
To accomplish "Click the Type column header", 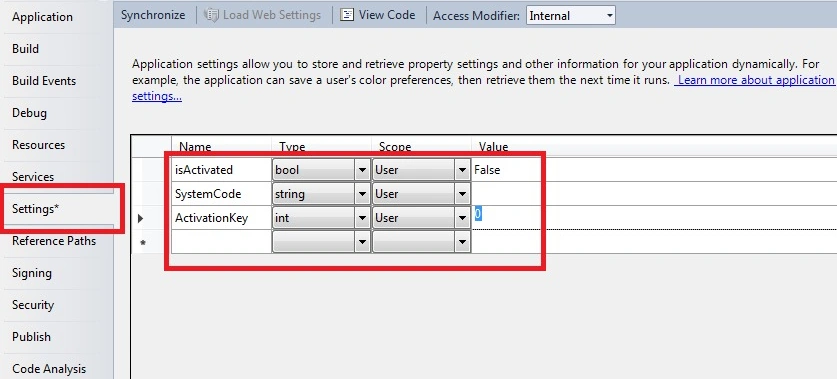I will [321, 147].
